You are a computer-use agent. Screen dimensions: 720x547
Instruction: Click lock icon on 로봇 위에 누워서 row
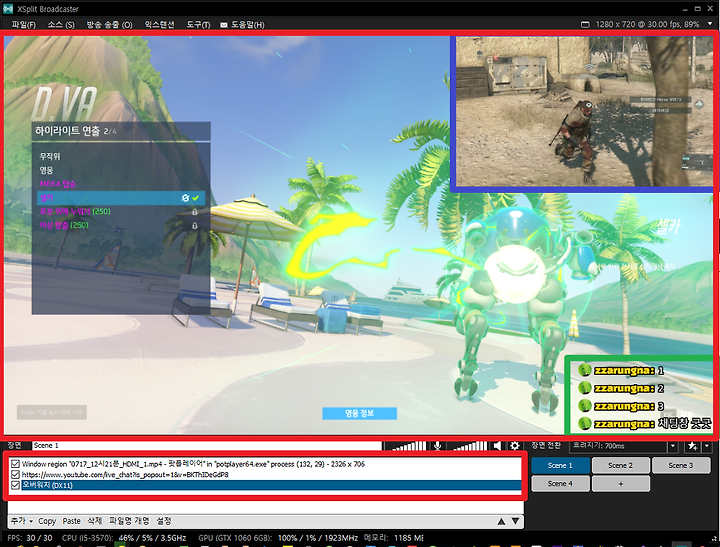(195, 212)
